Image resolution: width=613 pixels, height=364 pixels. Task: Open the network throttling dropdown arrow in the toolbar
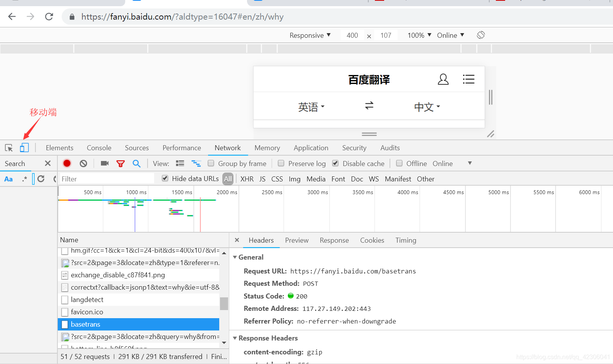point(470,163)
